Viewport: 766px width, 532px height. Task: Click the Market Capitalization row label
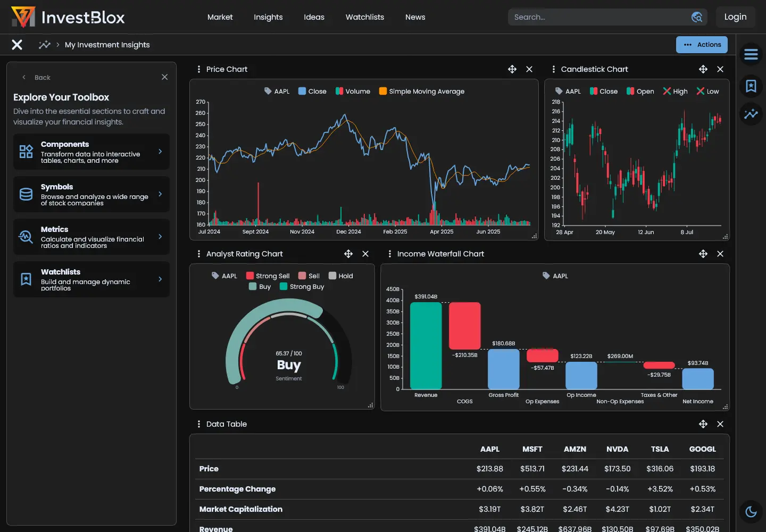pyautogui.click(x=241, y=509)
